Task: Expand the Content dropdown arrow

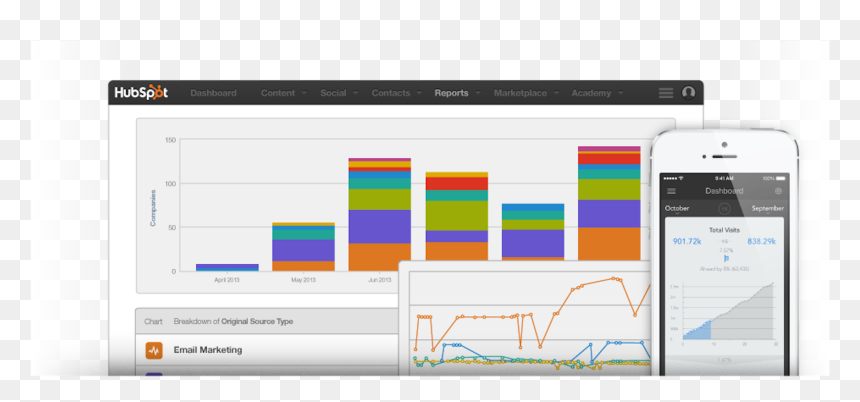Action: coord(304,93)
